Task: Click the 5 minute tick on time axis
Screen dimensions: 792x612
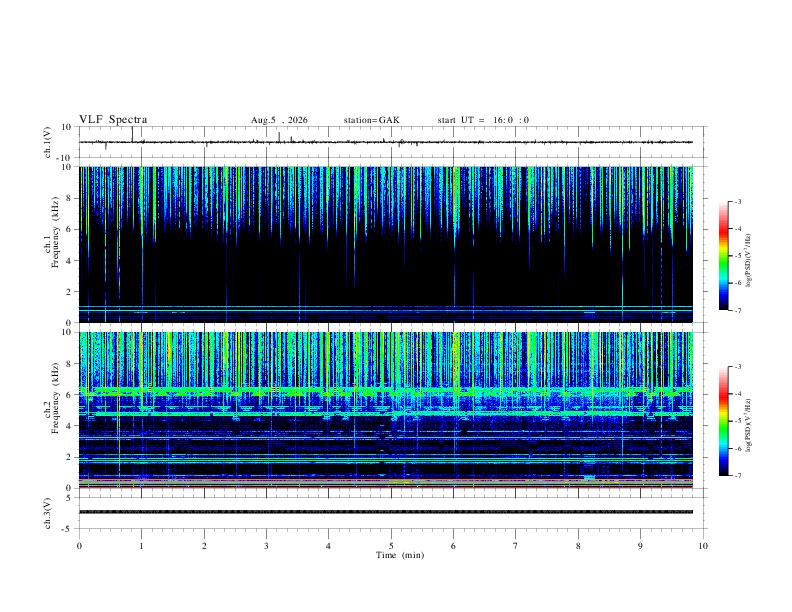Action: coord(391,546)
